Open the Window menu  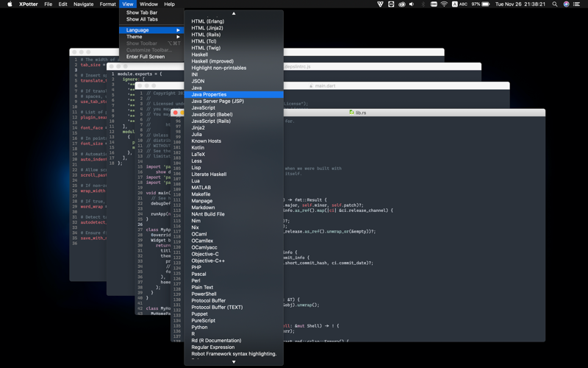(x=148, y=4)
